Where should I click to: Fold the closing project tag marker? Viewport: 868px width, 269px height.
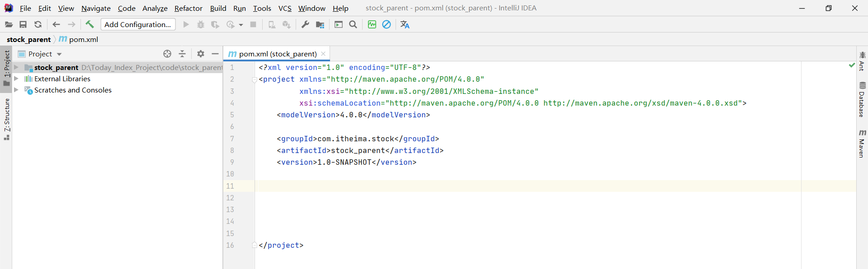tap(255, 245)
